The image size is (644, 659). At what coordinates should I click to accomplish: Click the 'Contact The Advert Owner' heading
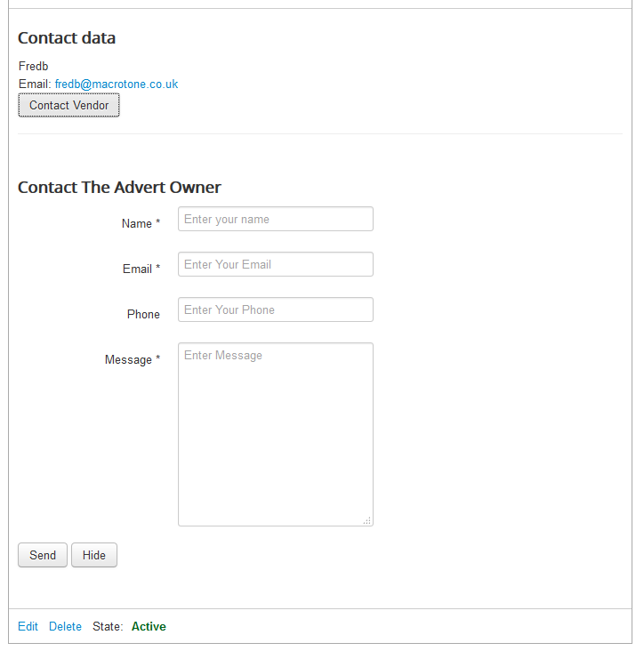tap(119, 188)
